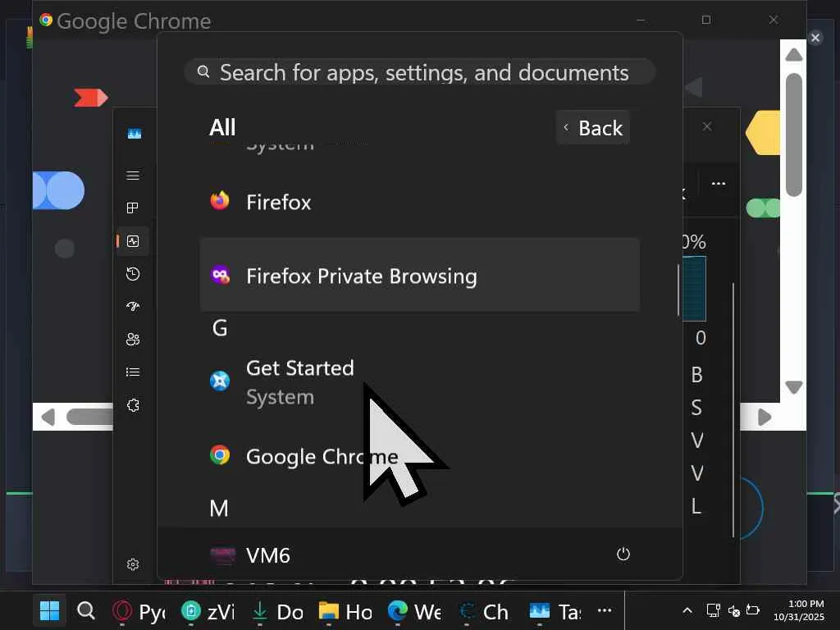Open the Get Started system app

419,382
